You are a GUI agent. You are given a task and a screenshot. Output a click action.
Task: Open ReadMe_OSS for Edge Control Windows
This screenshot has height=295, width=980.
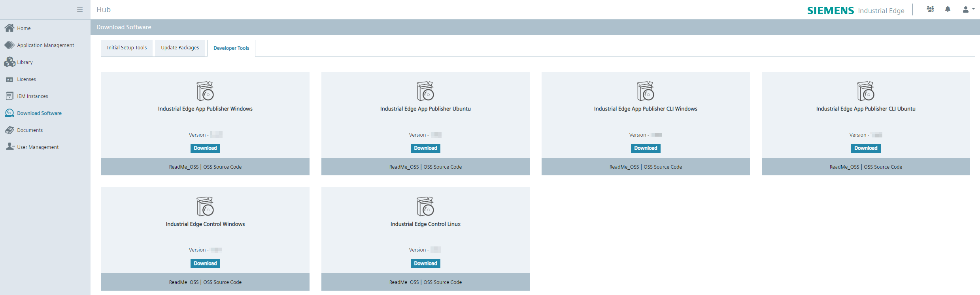point(184,282)
